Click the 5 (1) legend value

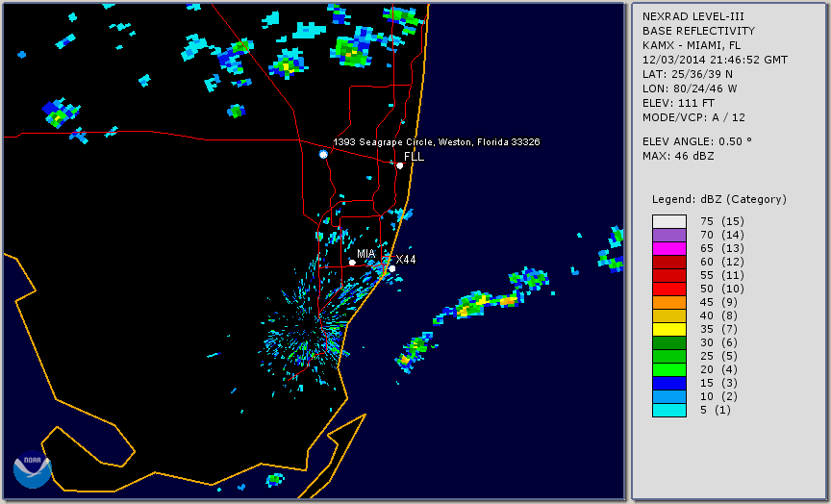point(715,410)
